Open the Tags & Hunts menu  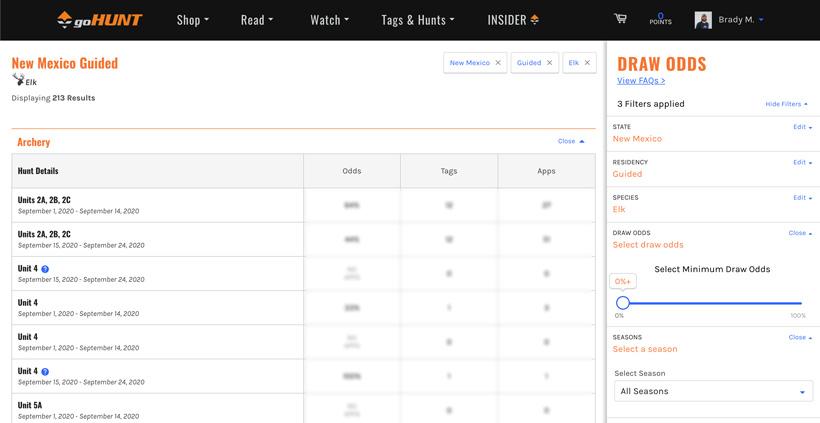(x=418, y=20)
